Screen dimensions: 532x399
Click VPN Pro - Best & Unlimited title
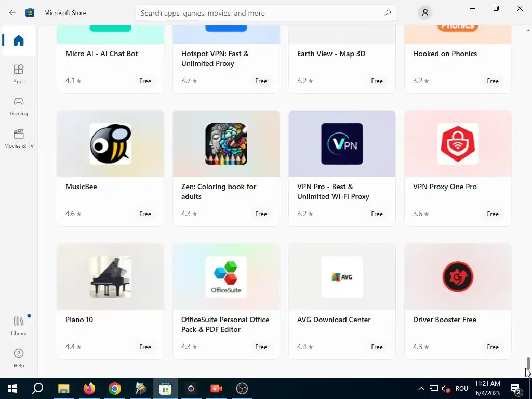click(x=333, y=191)
